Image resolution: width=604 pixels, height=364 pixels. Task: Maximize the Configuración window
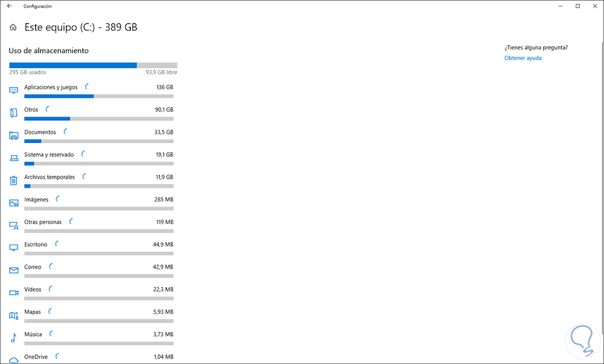tap(577, 6)
